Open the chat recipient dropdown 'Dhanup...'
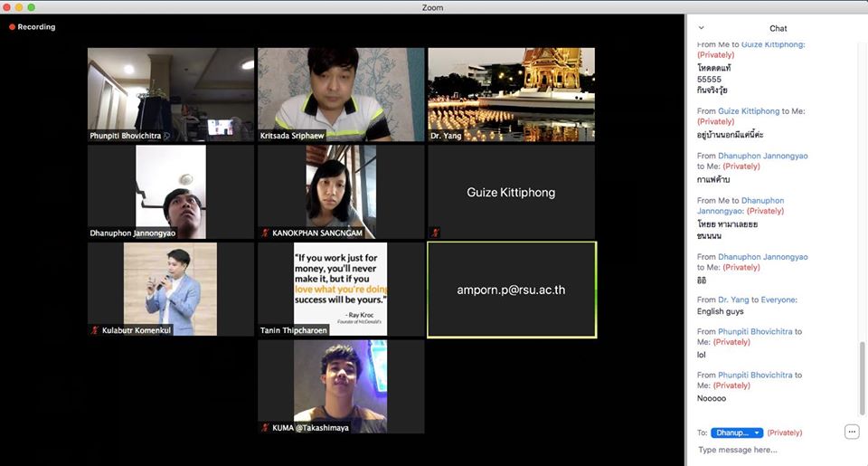 point(737,433)
